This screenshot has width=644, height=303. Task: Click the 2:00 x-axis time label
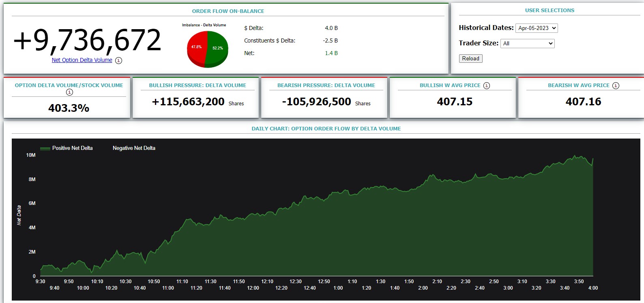tap(423, 288)
